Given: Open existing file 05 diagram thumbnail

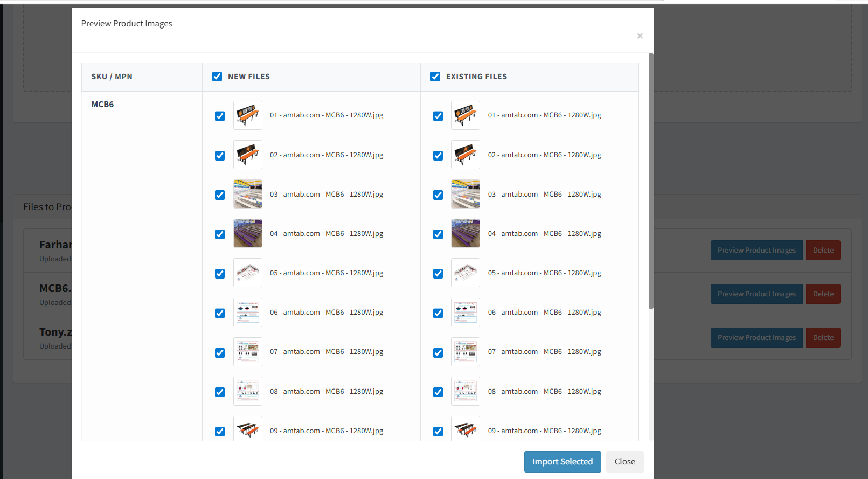Looking at the screenshot, I should coord(466,273).
